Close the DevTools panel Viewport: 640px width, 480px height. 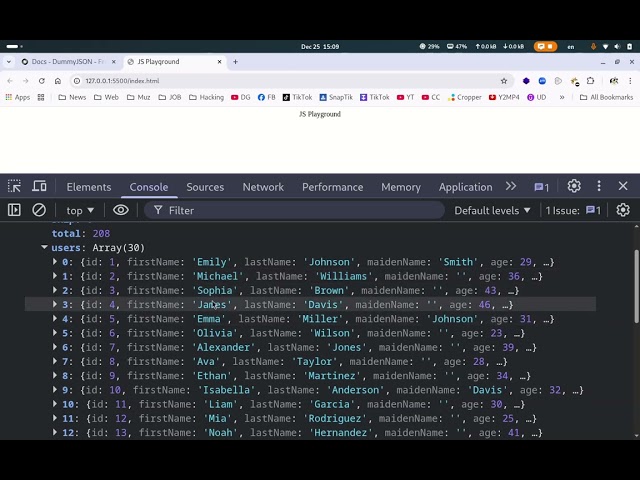click(x=623, y=186)
